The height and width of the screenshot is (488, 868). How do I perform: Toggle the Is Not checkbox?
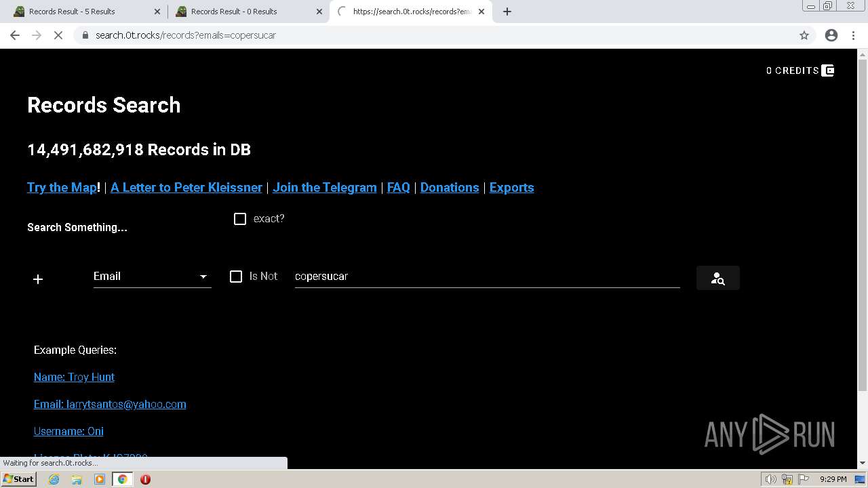point(236,277)
